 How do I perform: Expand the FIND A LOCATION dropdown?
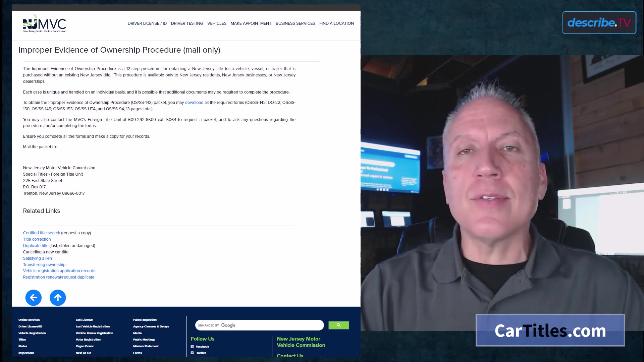[x=337, y=23]
